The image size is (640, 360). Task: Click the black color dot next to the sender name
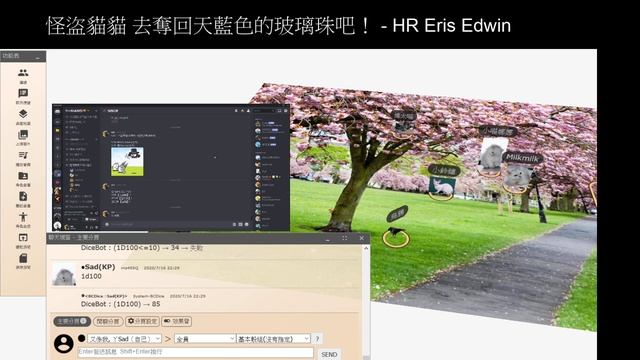(x=82, y=338)
